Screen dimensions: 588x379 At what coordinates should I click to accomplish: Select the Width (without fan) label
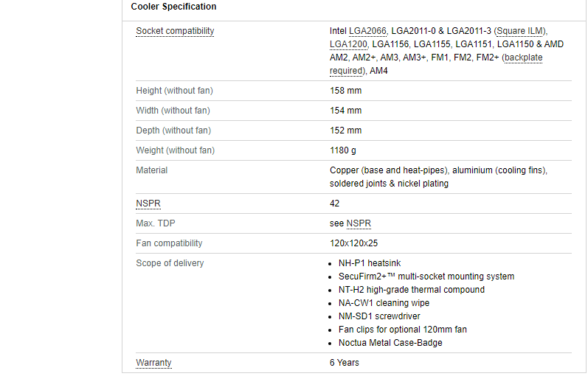point(173,111)
